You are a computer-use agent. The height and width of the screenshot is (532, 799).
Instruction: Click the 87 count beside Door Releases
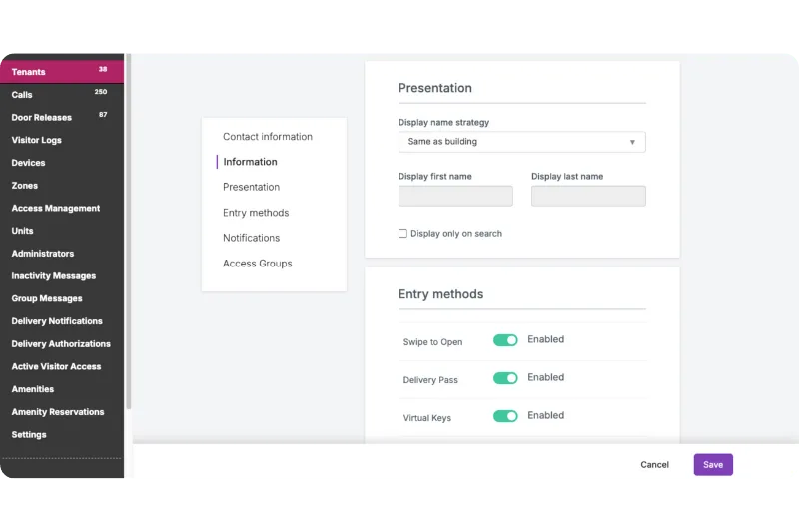(103, 115)
